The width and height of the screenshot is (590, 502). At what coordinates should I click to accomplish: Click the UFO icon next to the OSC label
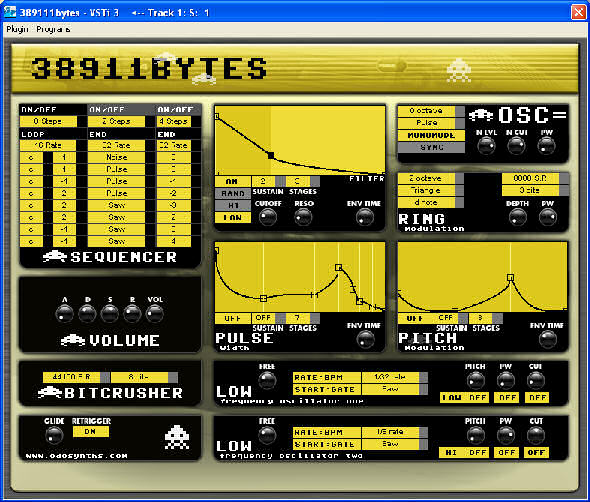point(481,115)
